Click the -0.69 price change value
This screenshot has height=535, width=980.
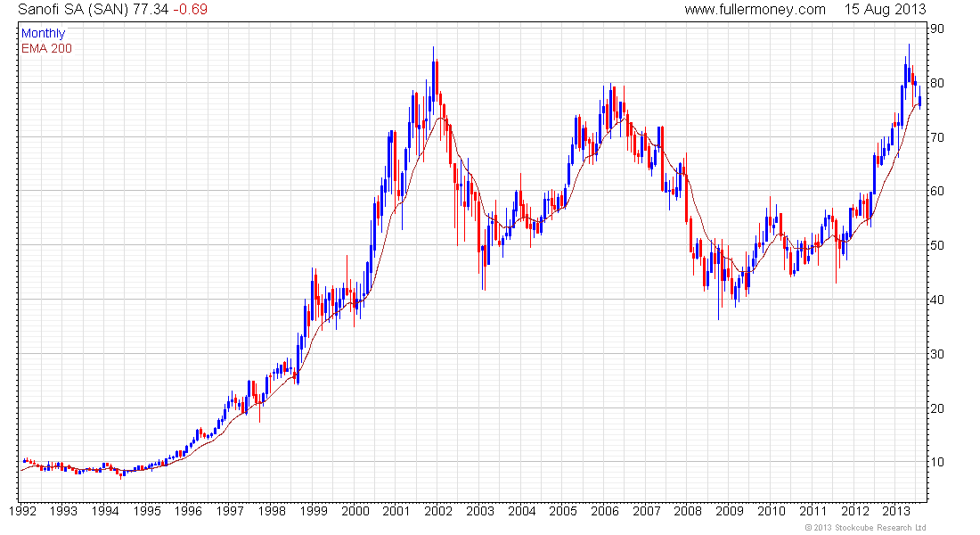(190, 10)
